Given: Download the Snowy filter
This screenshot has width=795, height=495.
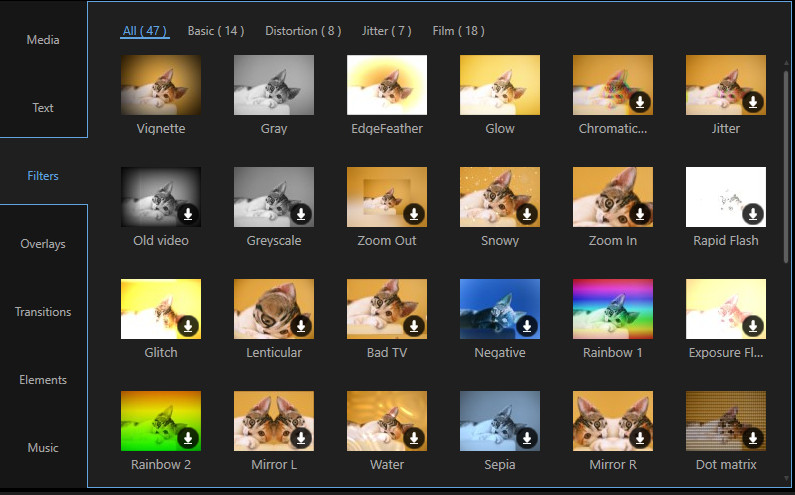Looking at the screenshot, I should click(527, 215).
